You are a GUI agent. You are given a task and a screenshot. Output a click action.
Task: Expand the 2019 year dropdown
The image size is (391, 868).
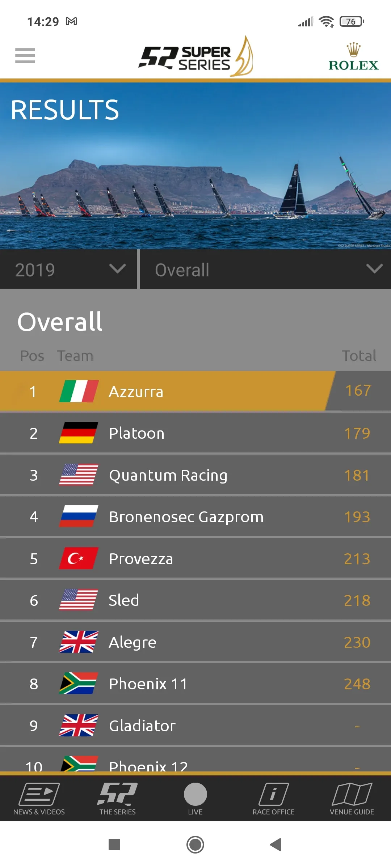pyautogui.click(x=68, y=269)
